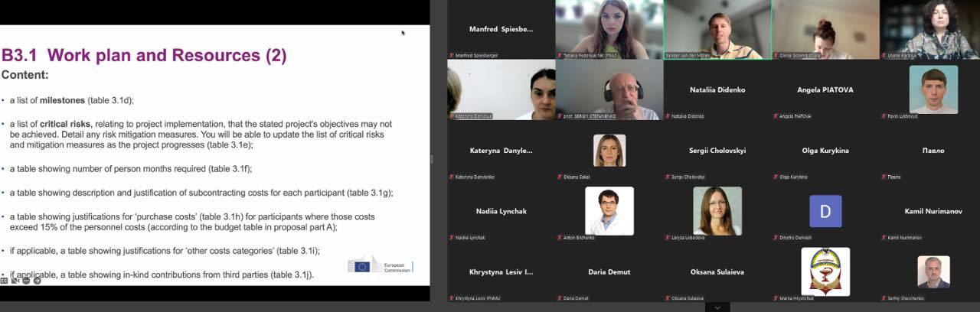
Task: Toggle the camera-off icon below the slide
Action: [15, 280]
